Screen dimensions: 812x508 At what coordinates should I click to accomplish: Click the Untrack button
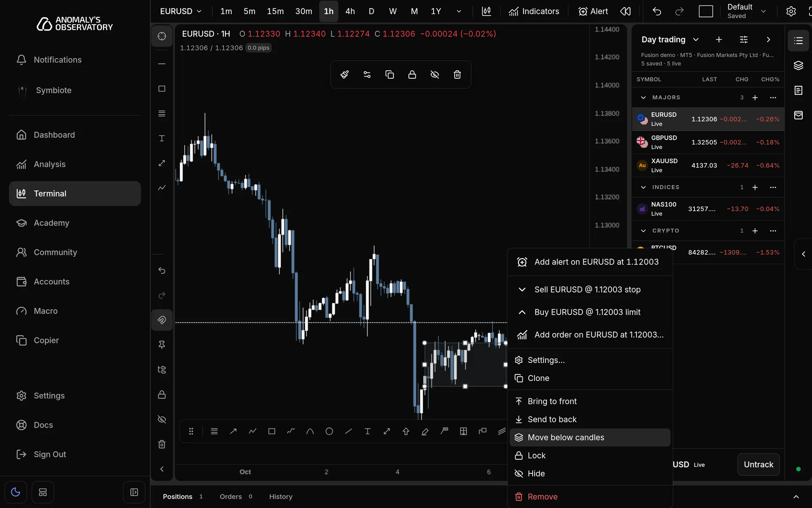pos(758,464)
